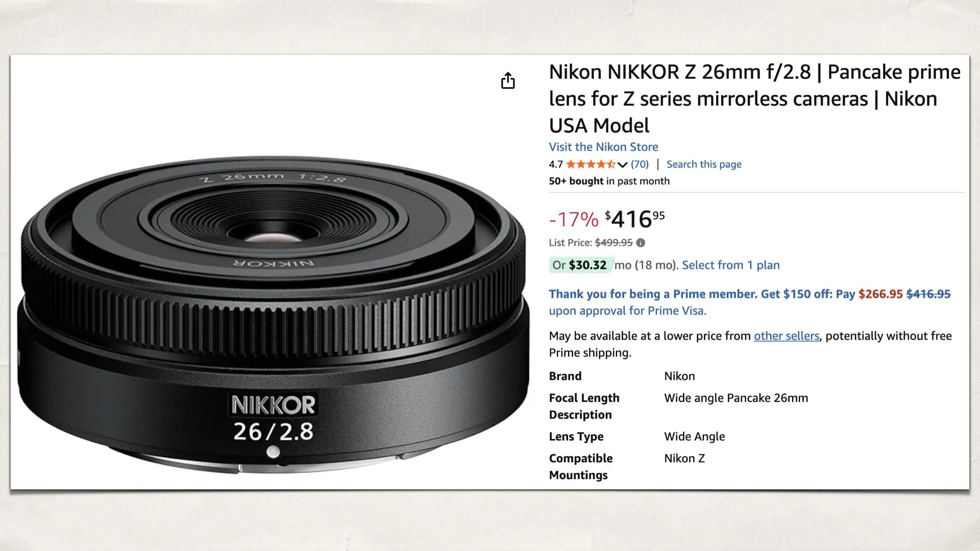Visit the Nikon Store
The image size is (980, 551).
point(603,147)
